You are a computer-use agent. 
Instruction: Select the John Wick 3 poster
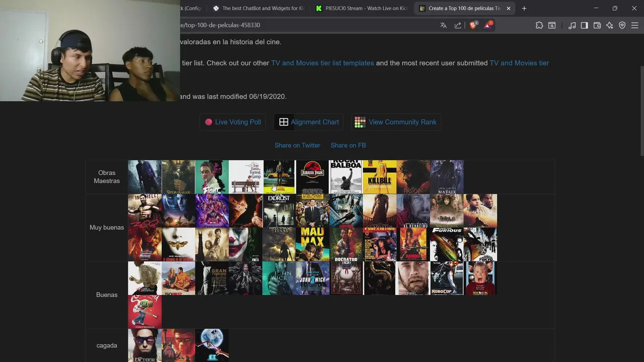pos(312,278)
